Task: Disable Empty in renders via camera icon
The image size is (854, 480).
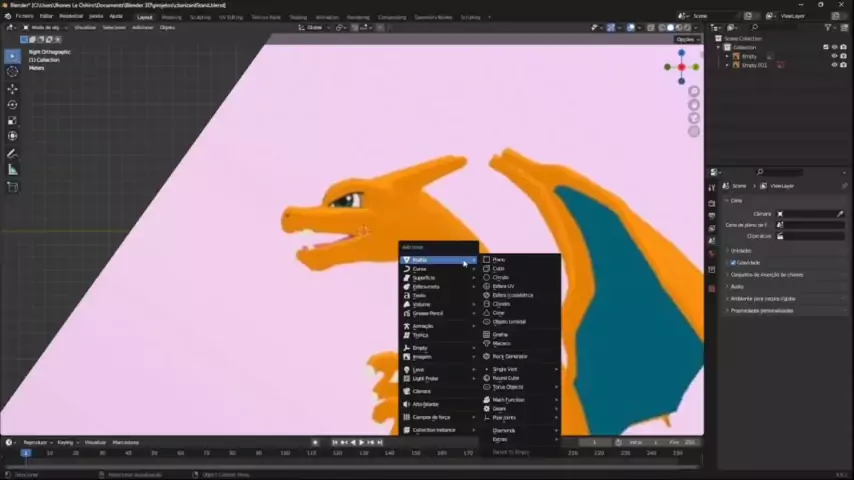Action: [x=844, y=56]
